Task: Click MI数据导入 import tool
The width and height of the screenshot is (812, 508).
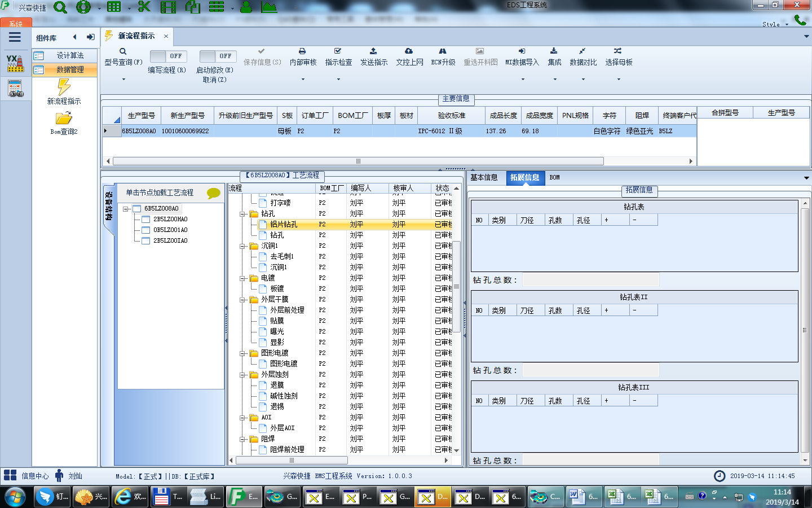Action: (522, 56)
